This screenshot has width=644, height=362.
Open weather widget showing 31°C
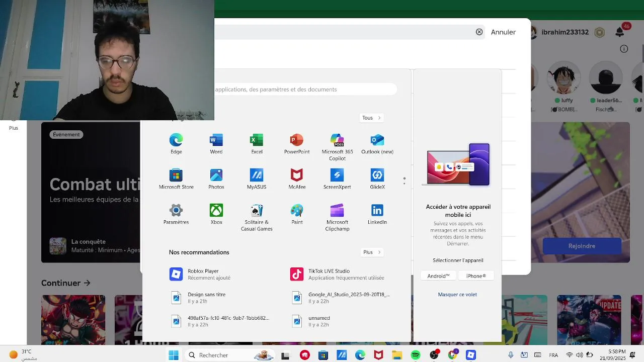(x=23, y=355)
